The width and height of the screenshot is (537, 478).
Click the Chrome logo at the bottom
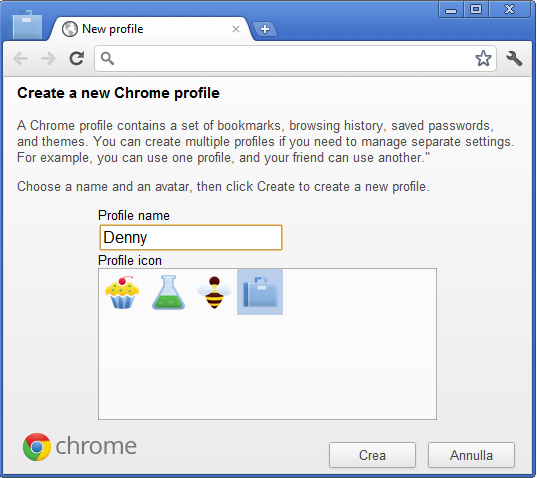pos(79,446)
